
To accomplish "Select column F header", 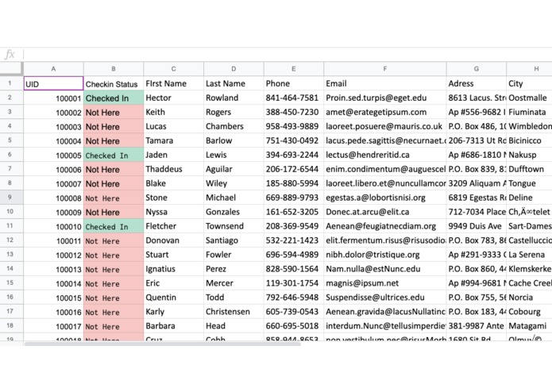I will [385, 69].
